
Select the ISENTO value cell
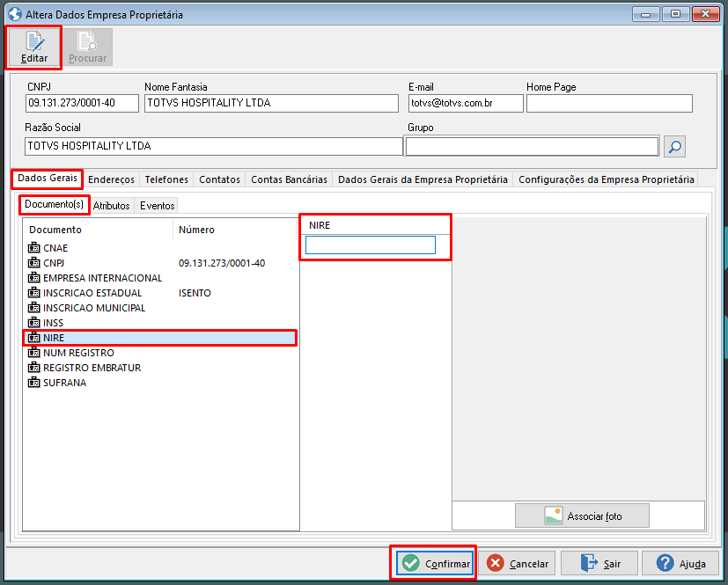[195, 293]
